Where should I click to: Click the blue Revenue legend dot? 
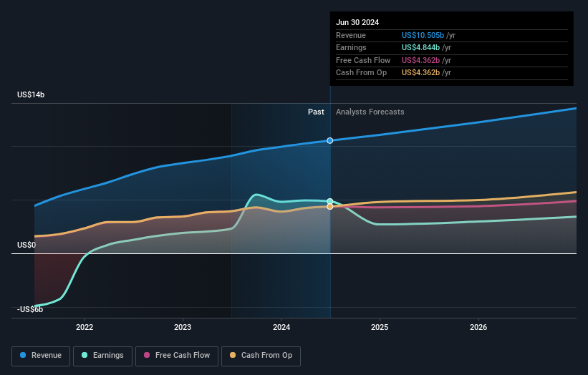coord(23,355)
